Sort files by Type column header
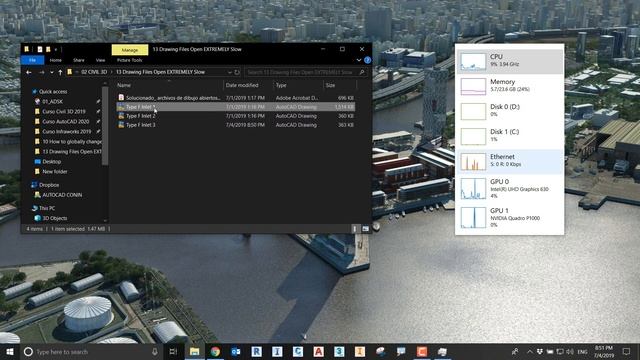Image resolution: width=640 pixels, height=360 pixels. click(281, 85)
